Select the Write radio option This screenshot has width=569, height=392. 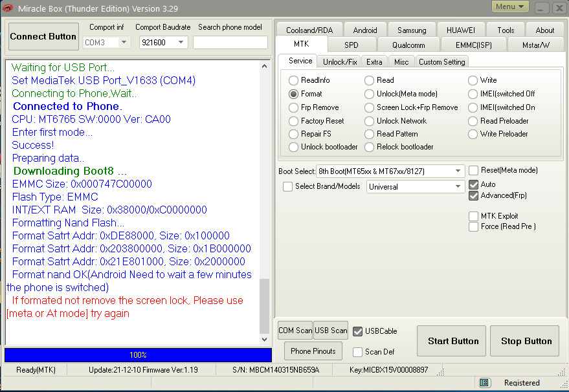coord(473,80)
